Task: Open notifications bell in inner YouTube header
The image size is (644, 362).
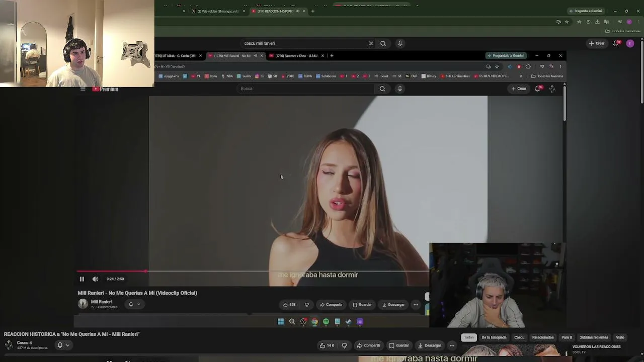Action: click(538, 88)
